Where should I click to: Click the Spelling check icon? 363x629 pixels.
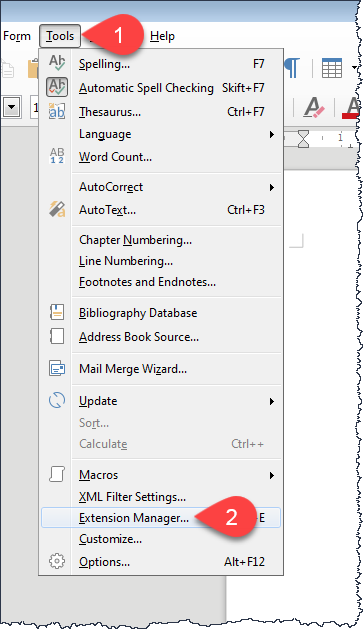tap(57, 63)
